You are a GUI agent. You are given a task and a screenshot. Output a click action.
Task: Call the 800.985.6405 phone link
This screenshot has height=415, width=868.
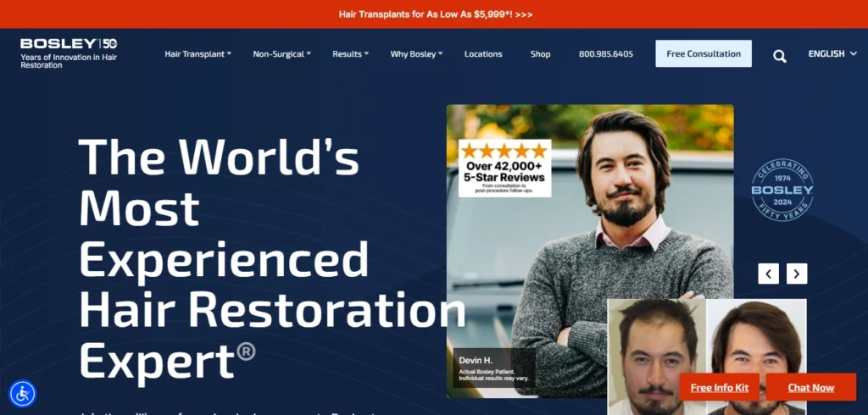[605, 54]
